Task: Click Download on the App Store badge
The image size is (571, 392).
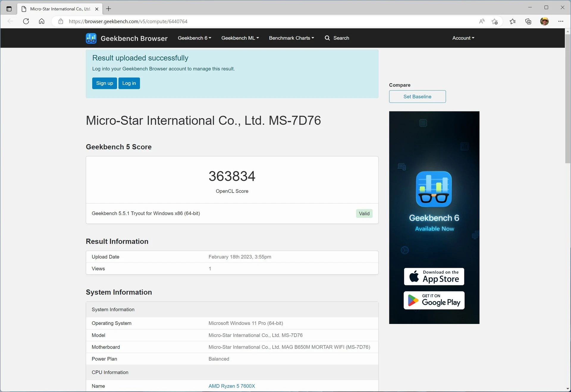Action: [x=434, y=276]
